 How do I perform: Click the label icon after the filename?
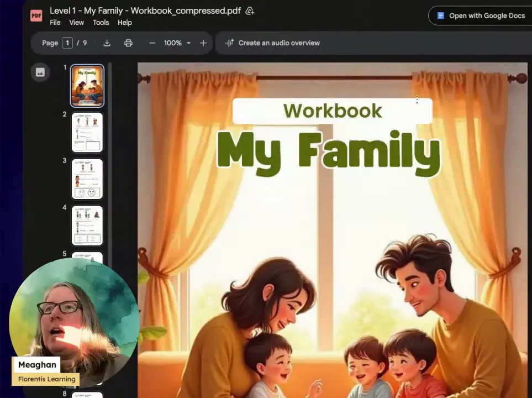pyautogui.click(x=249, y=11)
